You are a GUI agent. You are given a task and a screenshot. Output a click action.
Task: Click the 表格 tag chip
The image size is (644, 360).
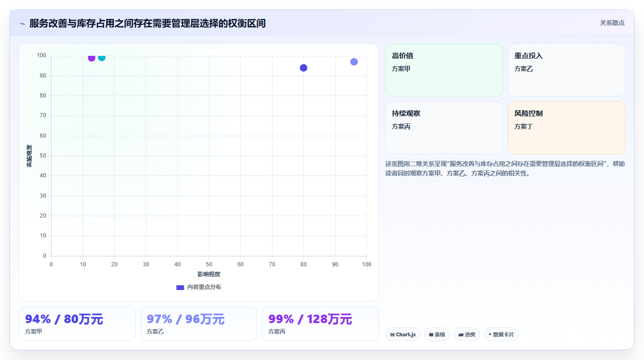(437, 334)
